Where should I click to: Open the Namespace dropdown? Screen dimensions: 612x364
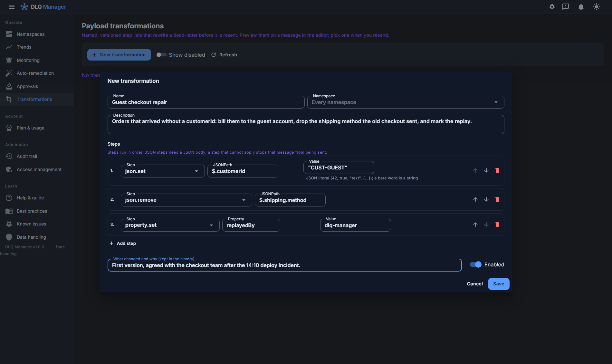(x=406, y=102)
